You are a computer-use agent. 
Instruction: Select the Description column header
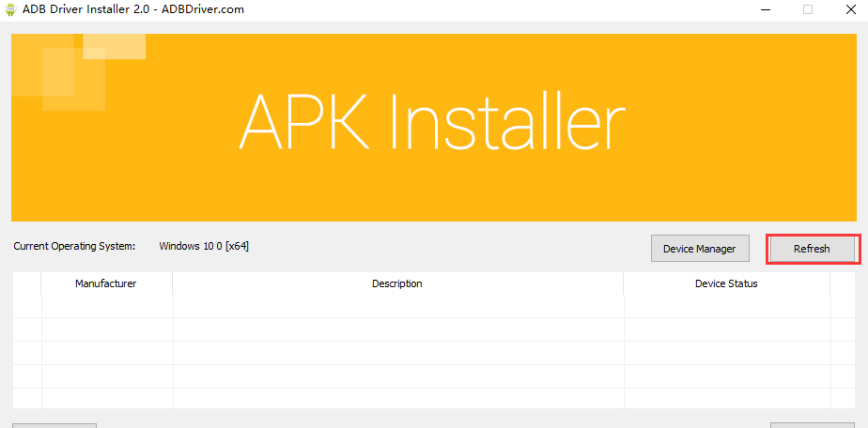397,283
